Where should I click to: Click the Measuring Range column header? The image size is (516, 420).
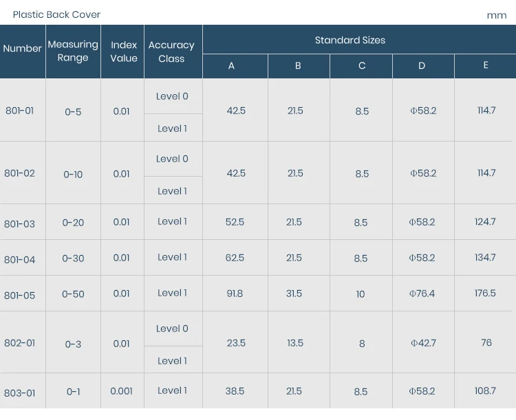point(73,51)
